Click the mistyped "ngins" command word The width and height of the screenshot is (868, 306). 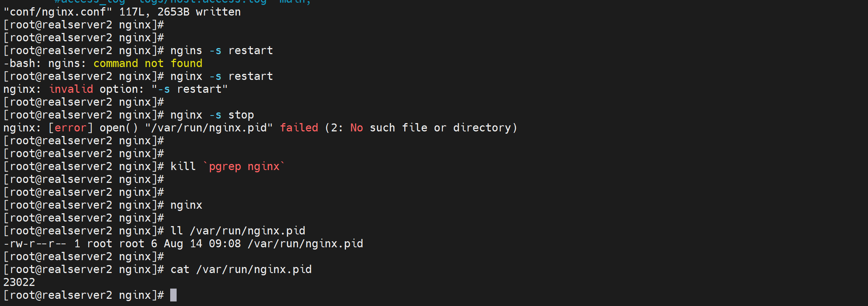tap(186, 50)
